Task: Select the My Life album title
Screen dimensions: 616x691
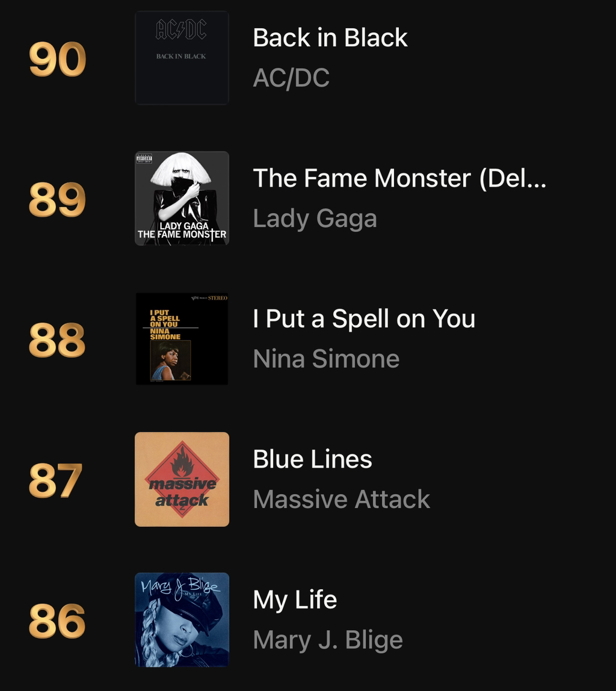Action: (x=295, y=601)
